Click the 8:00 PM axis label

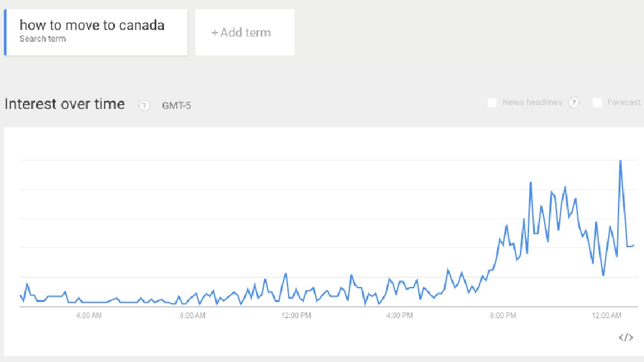pos(503,315)
